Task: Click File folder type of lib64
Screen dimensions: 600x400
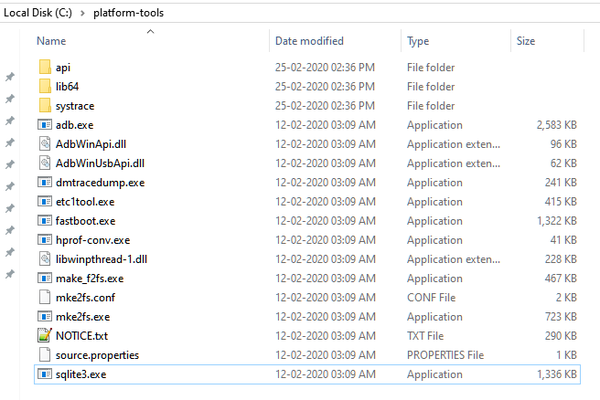Action: click(431, 86)
